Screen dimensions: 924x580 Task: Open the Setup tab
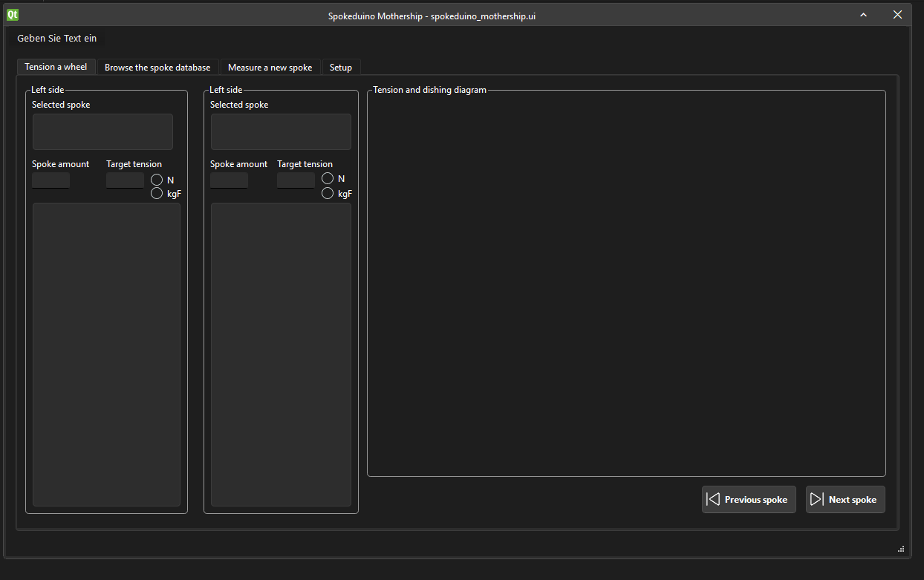point(341,68)
